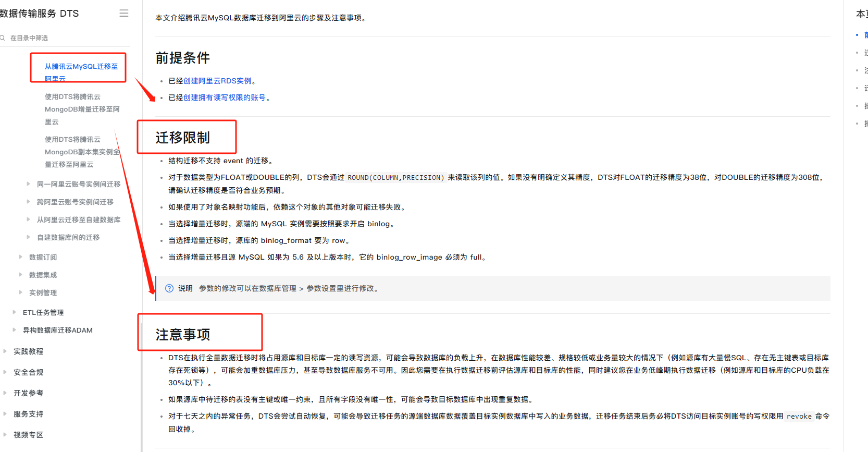The width and height of the screenshot is (868, 452).
Task: Open the 数据订阅 menu entry
Action: click(43, 257)
